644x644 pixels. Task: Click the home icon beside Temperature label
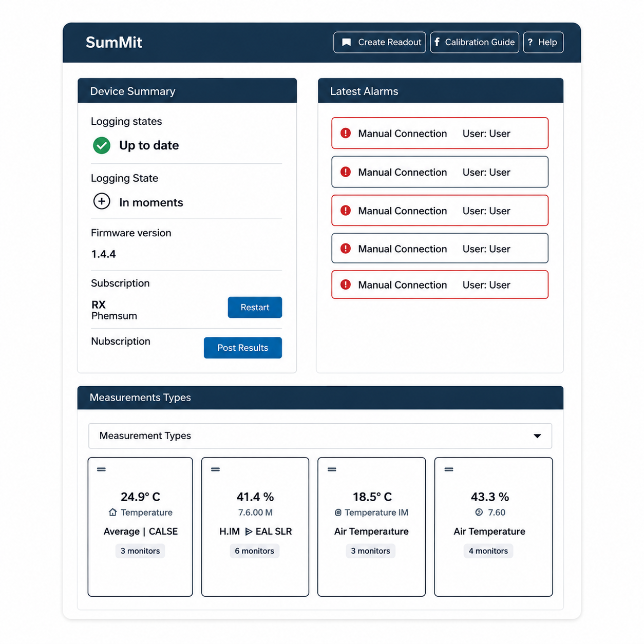click(113, 512)
